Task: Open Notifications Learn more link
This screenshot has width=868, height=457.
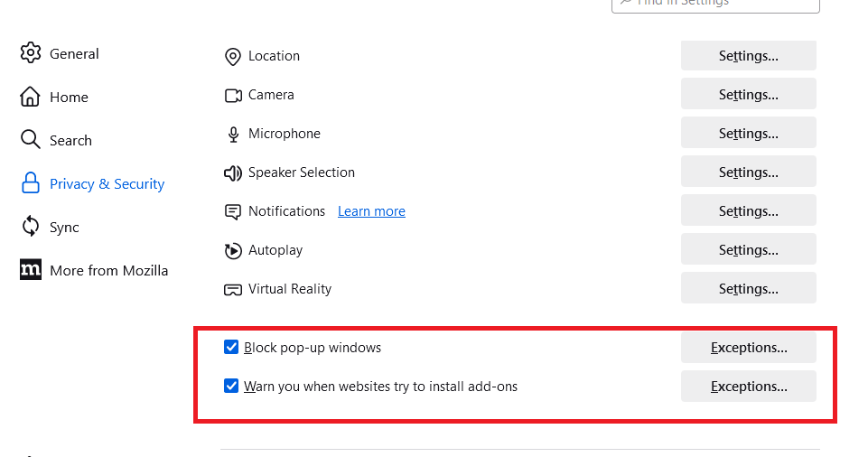Action: [371, 211]
